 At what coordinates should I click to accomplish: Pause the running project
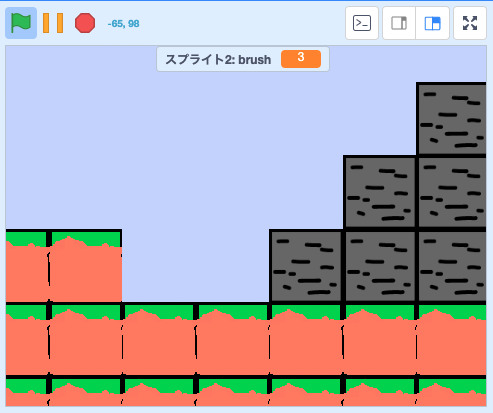tap(53, 23)
